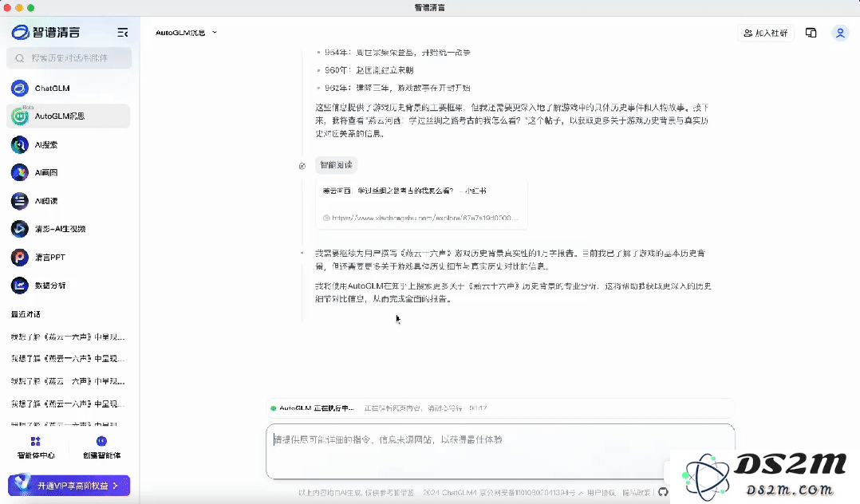Open the AI画图 tool icon

[x=20, y=173]
